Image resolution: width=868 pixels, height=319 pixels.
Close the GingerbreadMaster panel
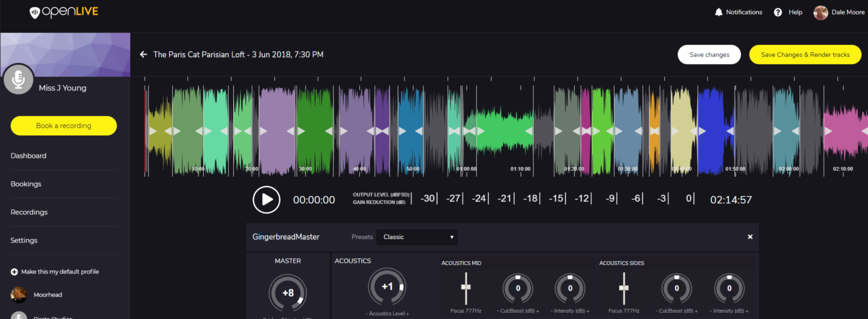[750, 237]
